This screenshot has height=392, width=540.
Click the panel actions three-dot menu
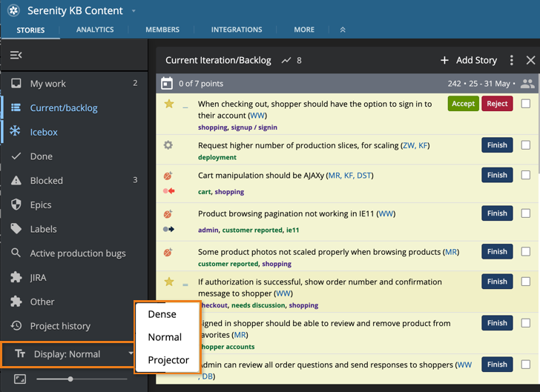tap(511, 60)
